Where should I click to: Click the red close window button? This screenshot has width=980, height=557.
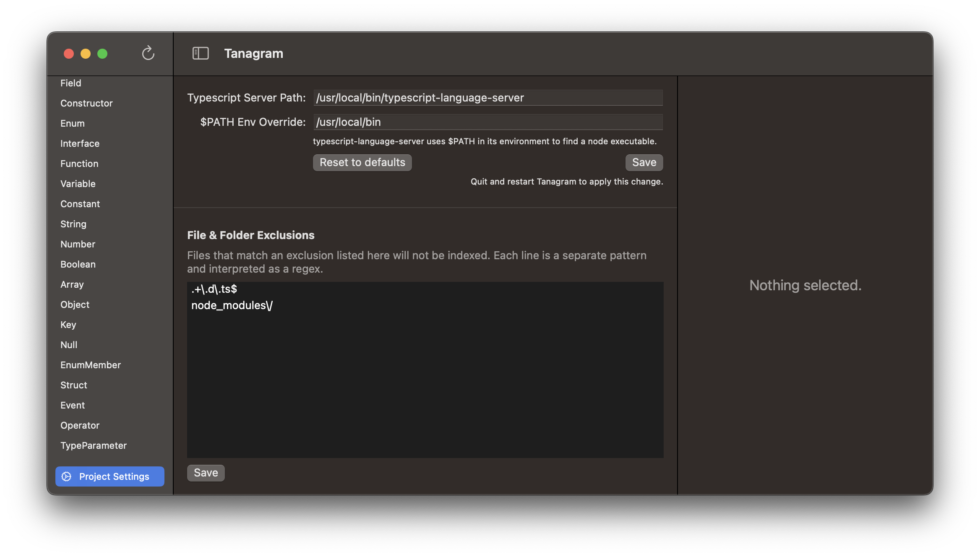[69, 54]
